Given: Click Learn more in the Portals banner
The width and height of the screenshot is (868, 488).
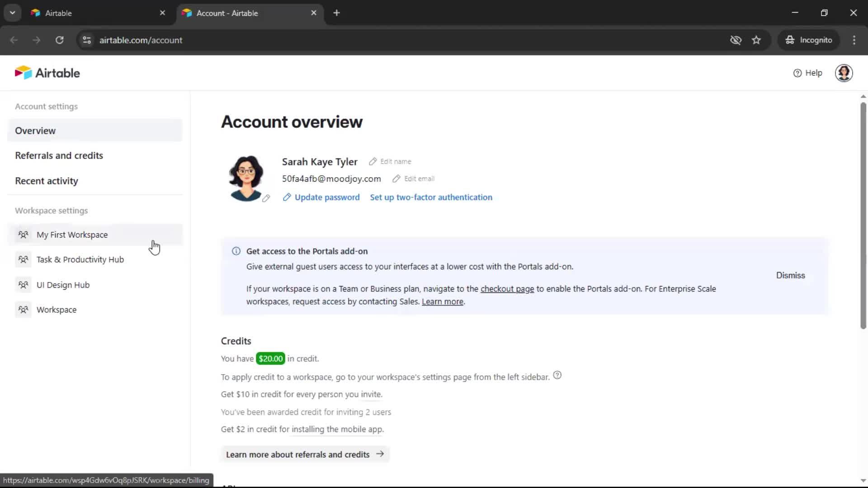Looking at the screenshot, I should coord(443,301).
